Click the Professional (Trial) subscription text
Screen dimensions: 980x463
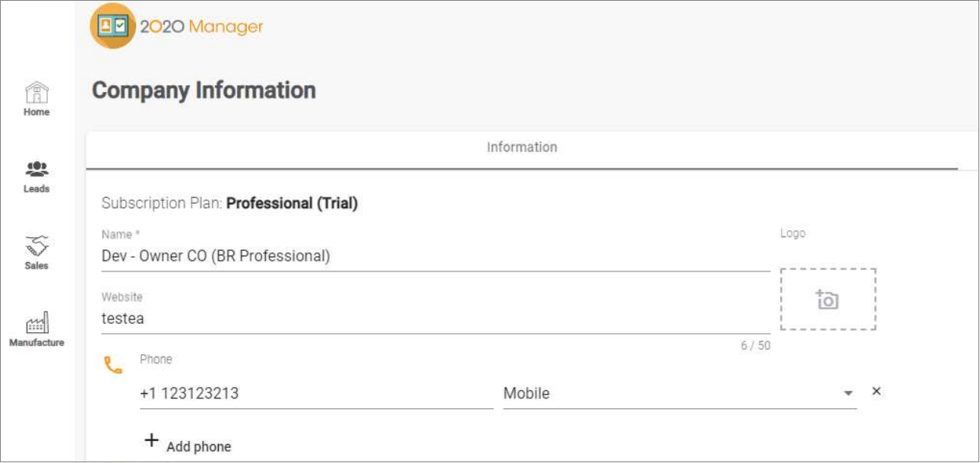(x=292, y=204)
